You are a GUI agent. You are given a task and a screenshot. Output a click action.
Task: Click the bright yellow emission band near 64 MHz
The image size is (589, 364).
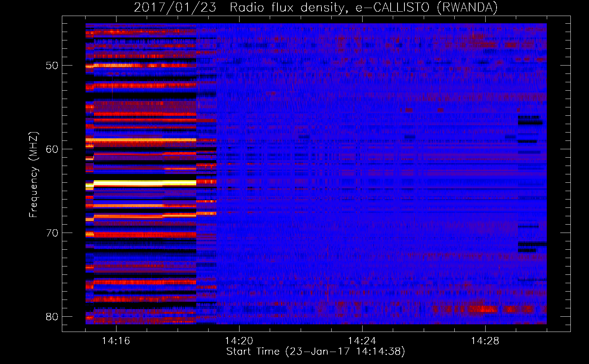click(x=145, y=183)
